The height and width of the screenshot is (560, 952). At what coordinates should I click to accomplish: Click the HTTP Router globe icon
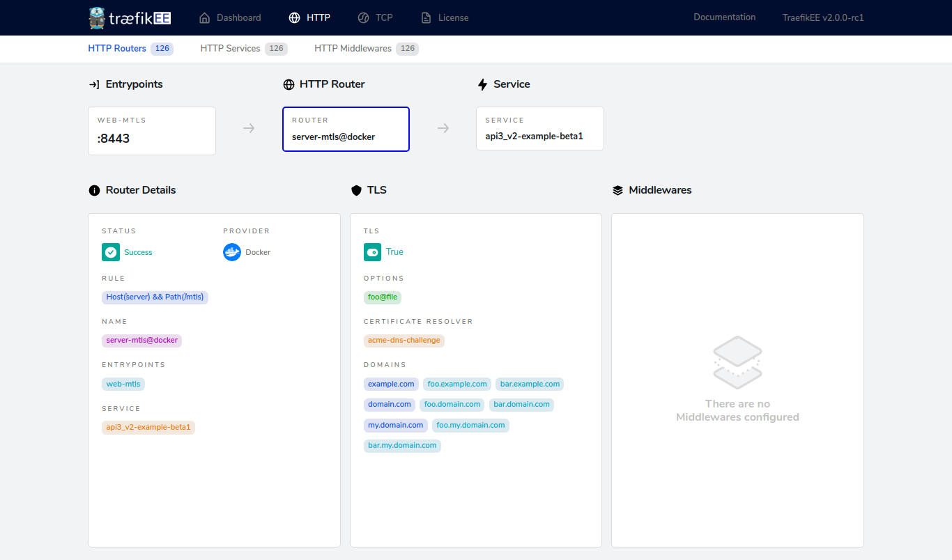tap(289, 84)
